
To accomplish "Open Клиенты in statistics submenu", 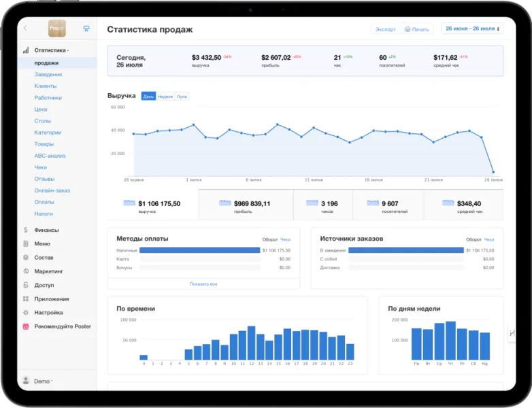I will (46, 86).
